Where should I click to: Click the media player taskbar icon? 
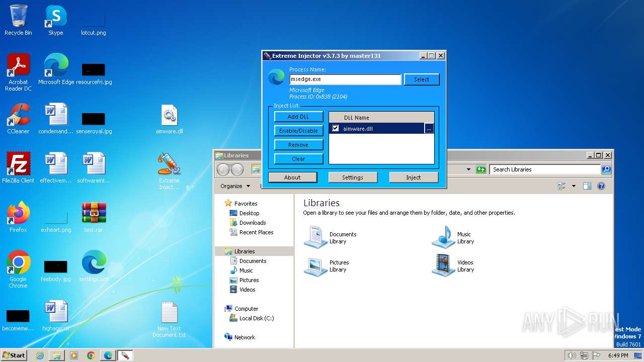[74, 355]
